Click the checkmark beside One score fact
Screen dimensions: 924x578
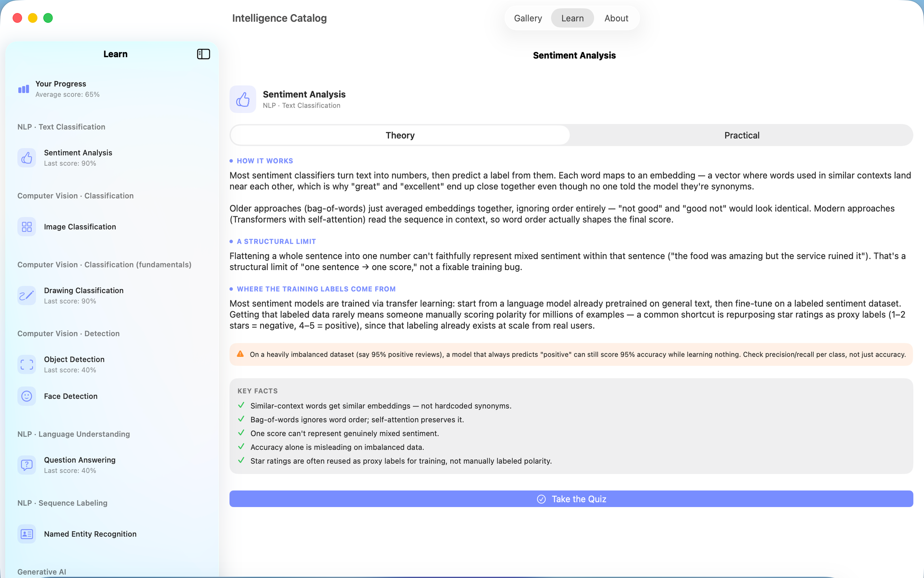pyautogui.click(x=241, y=433)
